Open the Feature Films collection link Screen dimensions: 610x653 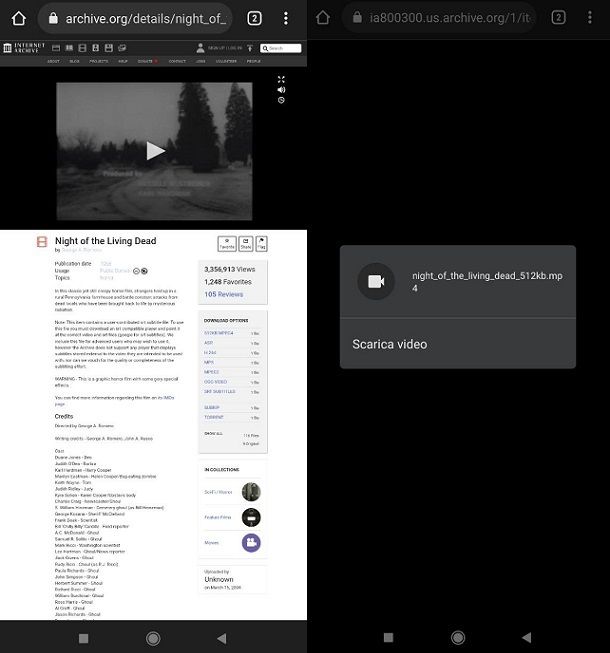click(218, 517)
